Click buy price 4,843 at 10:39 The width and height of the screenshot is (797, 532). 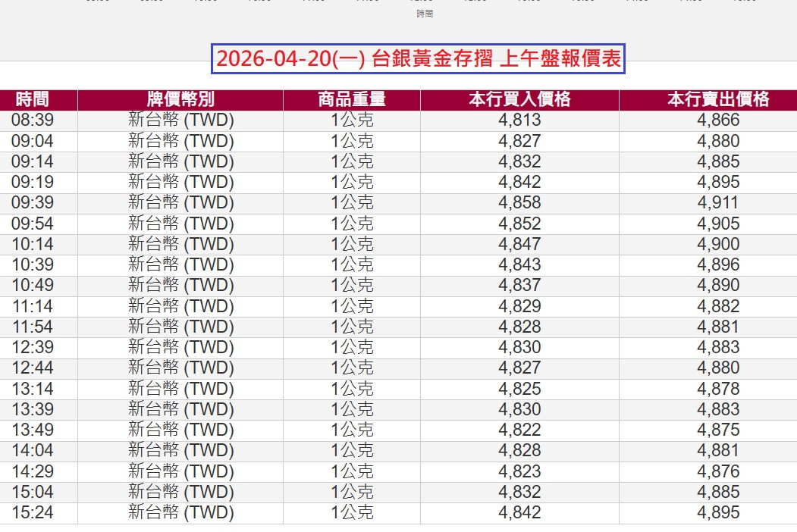519,264
